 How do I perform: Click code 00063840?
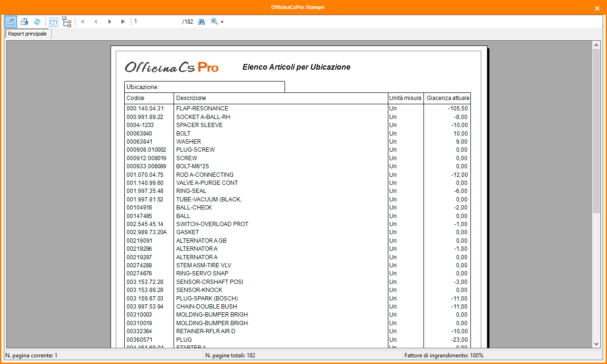pyautogui.click(x=139, y=133)
